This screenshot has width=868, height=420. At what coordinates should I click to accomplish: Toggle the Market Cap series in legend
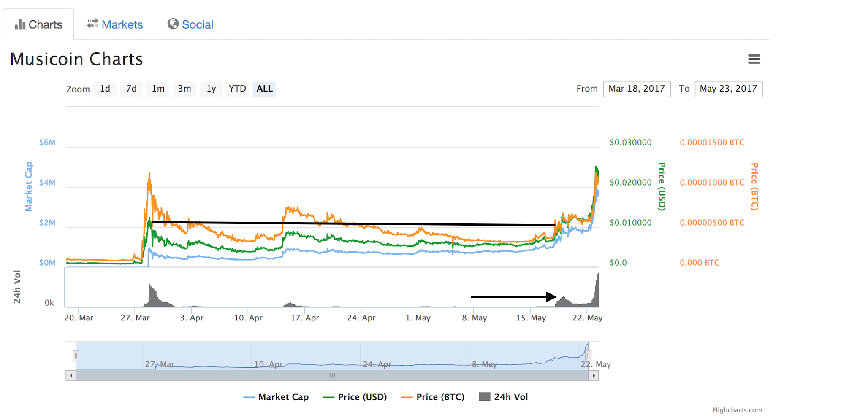276,397
